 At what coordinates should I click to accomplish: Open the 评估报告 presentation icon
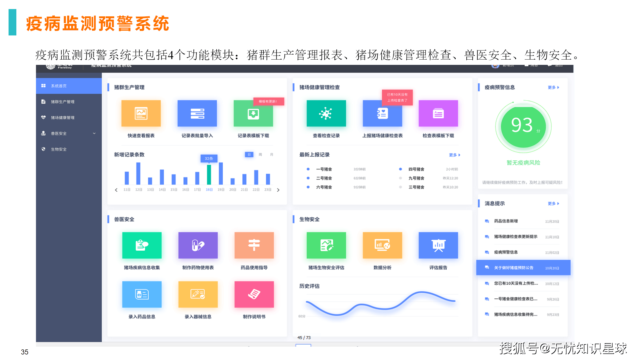click(438, 245)
